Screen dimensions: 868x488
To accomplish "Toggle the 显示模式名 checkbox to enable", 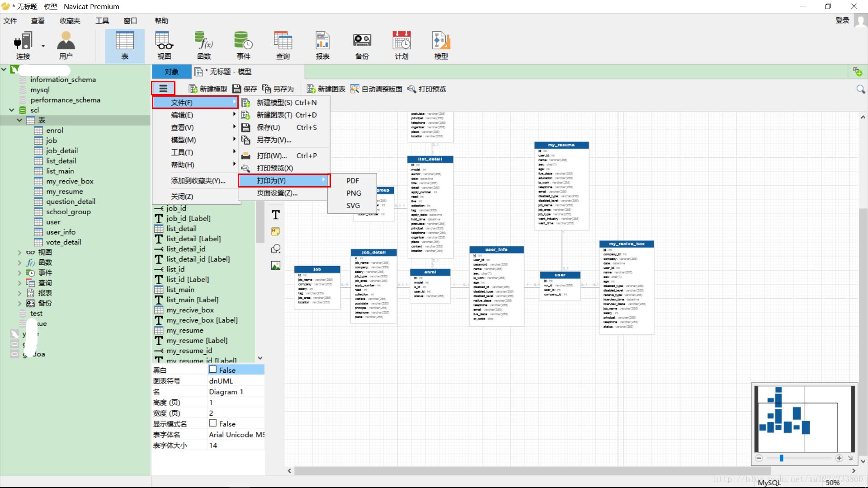I will coord(213,424).
